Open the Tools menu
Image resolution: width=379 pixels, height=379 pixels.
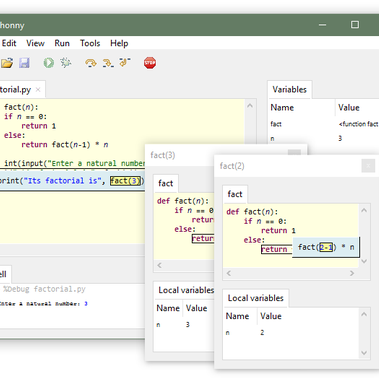pyautogui.click(x=90, y=43)
